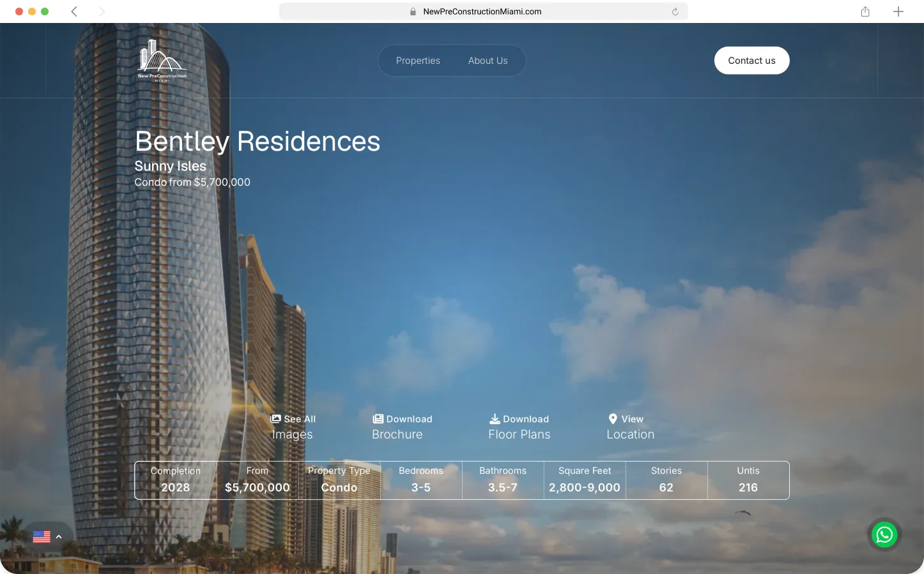Click the Bedrooms 3-5 cell
The width and height of the screenshot is (924, 574).
tap(421, 480)
